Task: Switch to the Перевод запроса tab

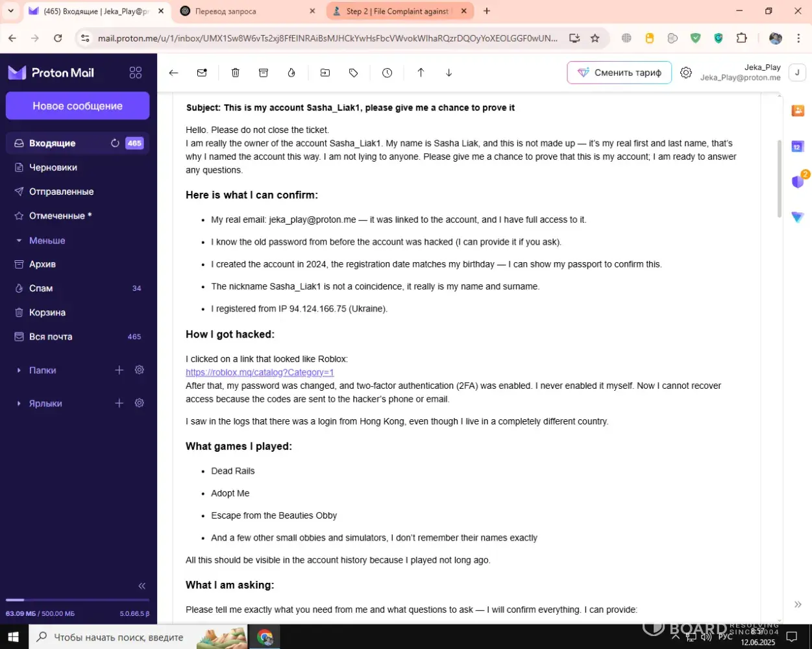Action: tap(247, 11)
